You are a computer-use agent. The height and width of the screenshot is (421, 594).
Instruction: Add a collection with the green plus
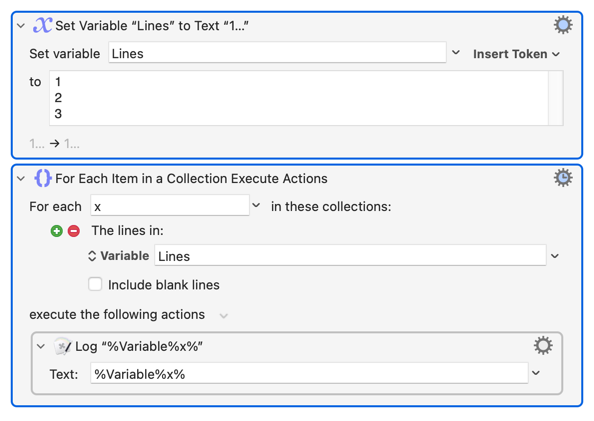point(56,231)
